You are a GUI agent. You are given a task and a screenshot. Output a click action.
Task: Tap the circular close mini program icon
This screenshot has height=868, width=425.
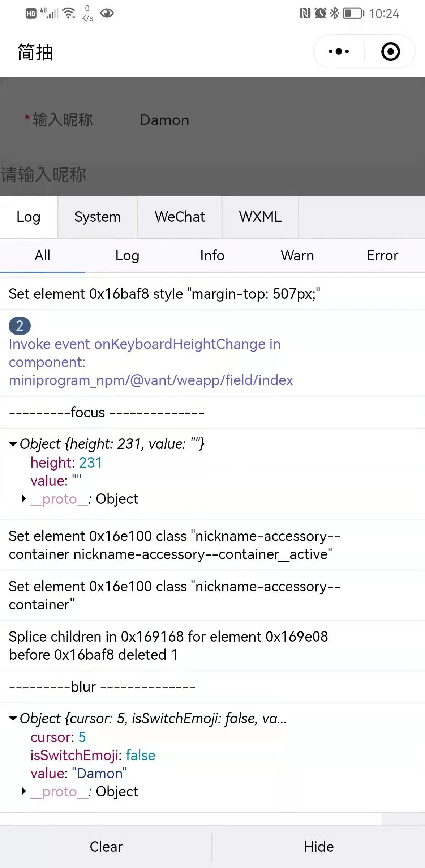coord(390,51)
